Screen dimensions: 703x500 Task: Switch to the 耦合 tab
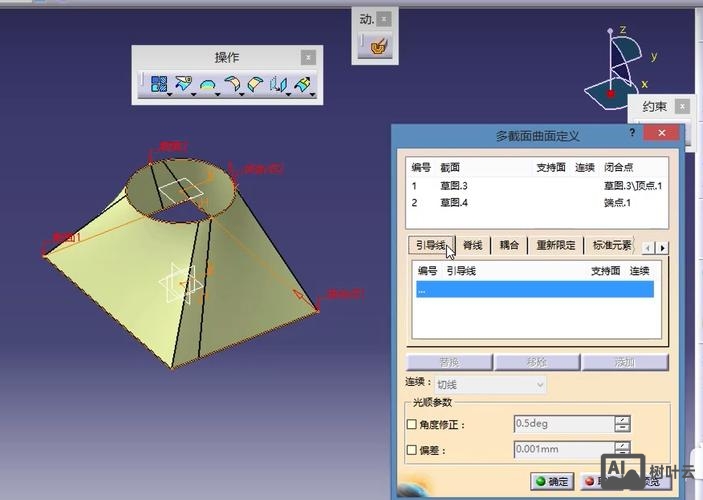click(509, 245)
